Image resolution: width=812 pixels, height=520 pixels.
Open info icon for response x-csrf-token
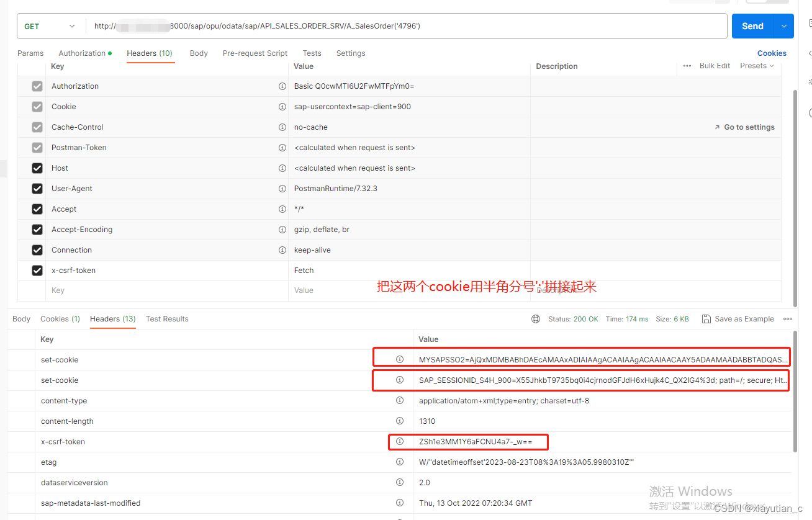pos(400,441)
